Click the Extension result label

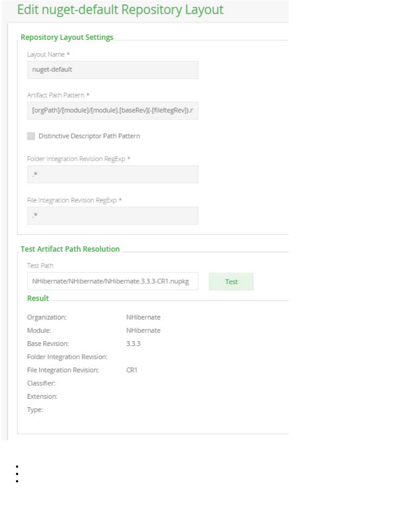[42, 397]
